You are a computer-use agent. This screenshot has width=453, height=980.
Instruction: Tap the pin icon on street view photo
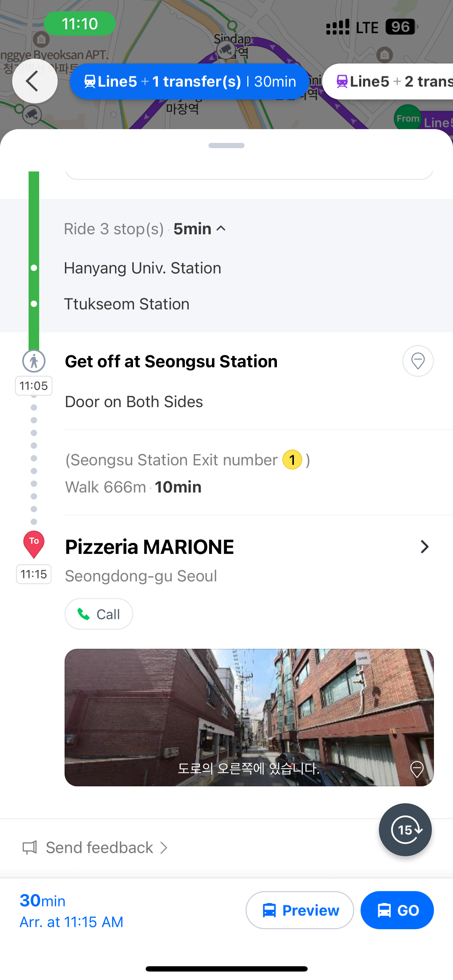tap(417, 769)
